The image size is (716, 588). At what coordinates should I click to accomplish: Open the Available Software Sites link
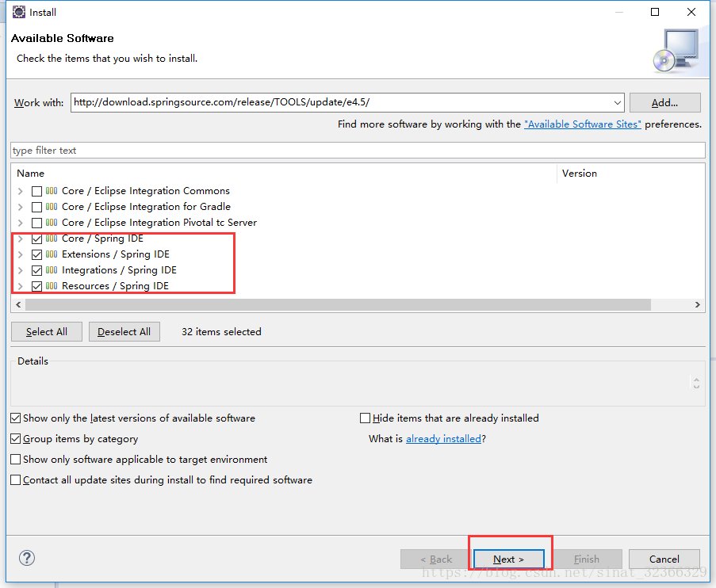583,124
